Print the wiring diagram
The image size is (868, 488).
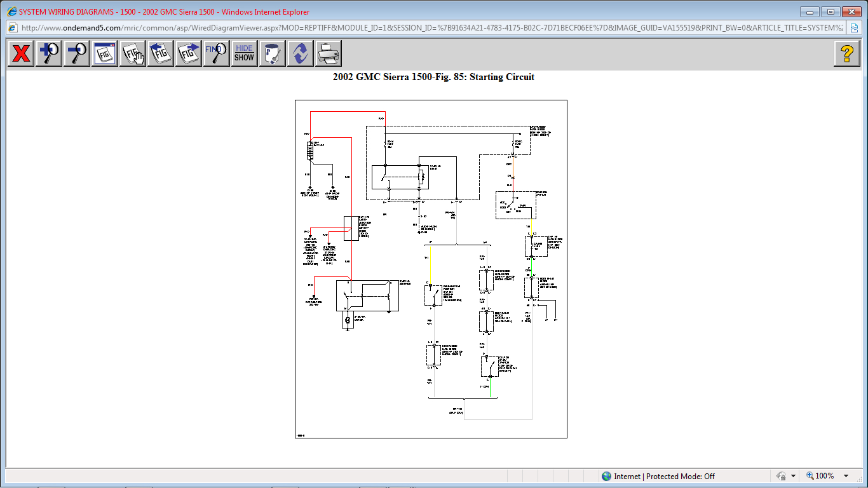328,53
